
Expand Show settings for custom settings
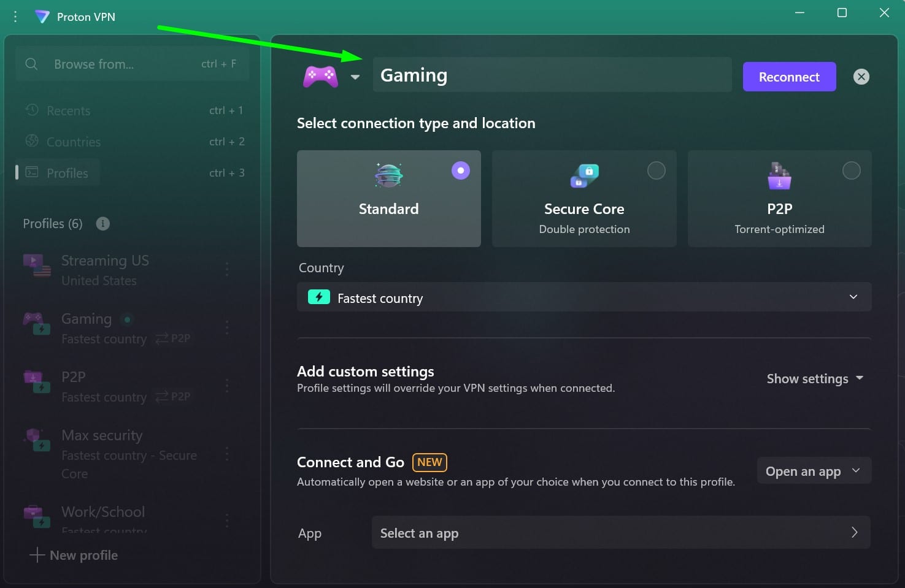[x=815, y=379]
